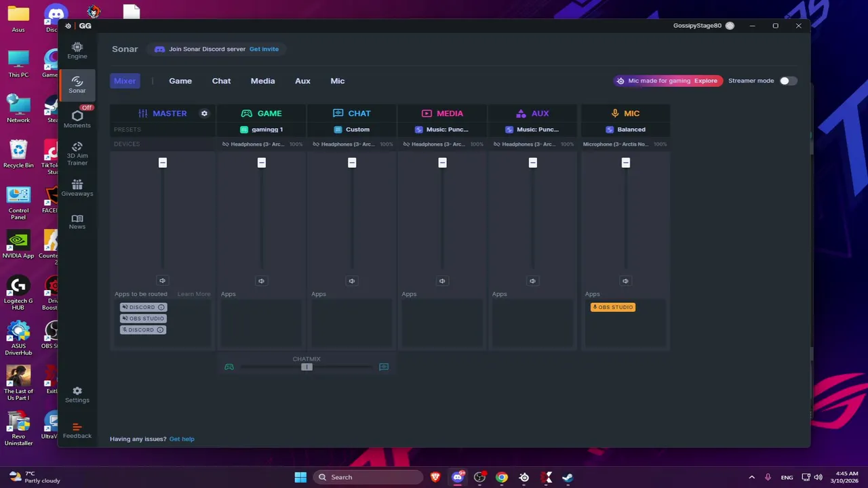The image size is (868, 488).
Task: Select the Sonar sidebar icon
Action: coord(77,85)
